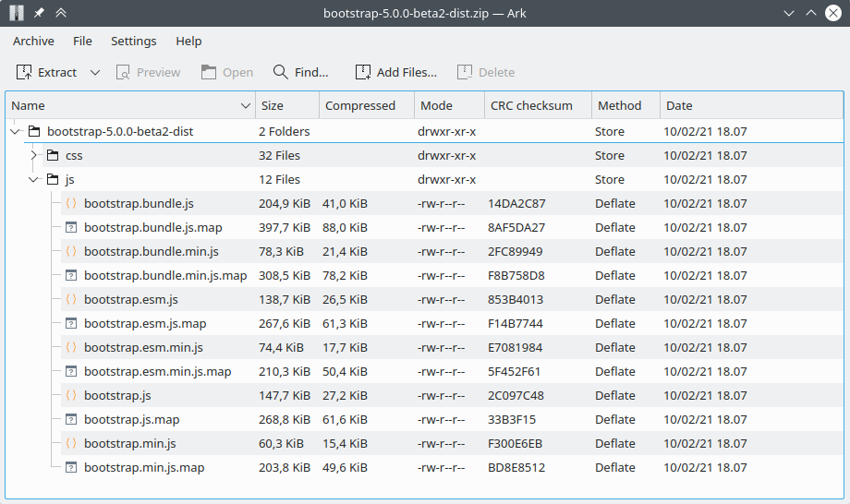This screenshot has width=850, height=504.
Task: Open the Extract dropdown arrow
Action: (95, 72)
